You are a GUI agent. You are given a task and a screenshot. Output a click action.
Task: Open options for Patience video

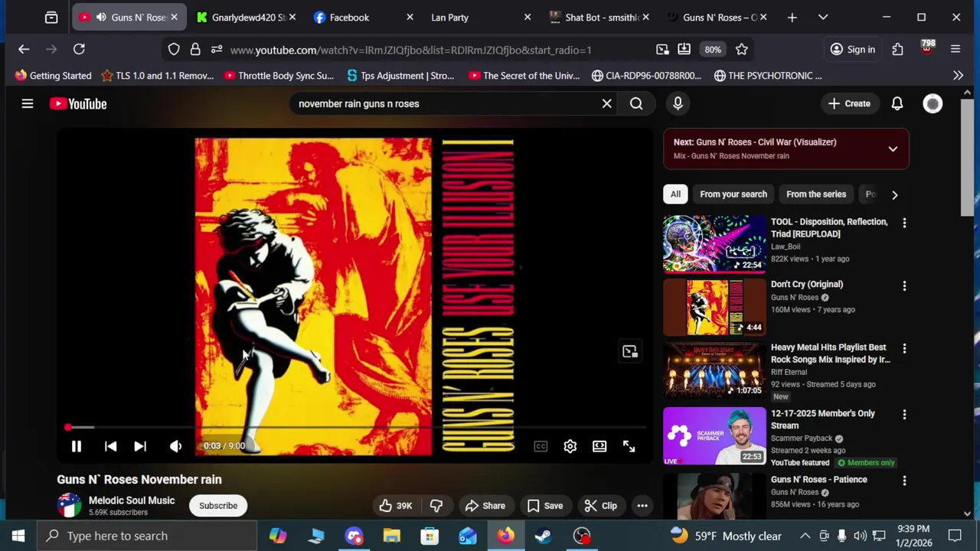(904, 481)
